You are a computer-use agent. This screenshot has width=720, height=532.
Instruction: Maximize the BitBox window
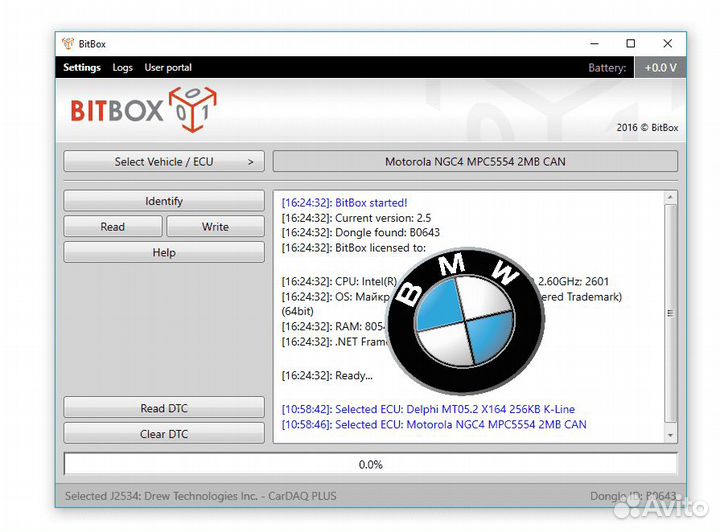click(631, 44)
